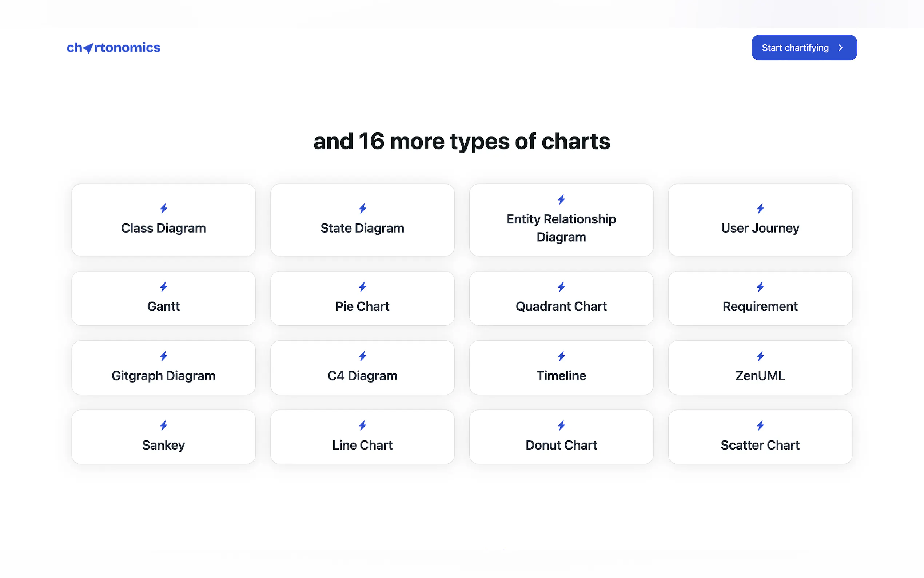Screen dimensions: 924x578
Task: Open the Timeline chart card
Action: (x=561, y=368)
